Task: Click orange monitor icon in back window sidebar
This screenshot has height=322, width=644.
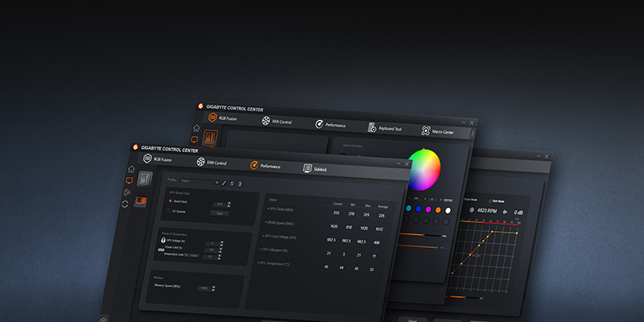Action: pos(194,139)
